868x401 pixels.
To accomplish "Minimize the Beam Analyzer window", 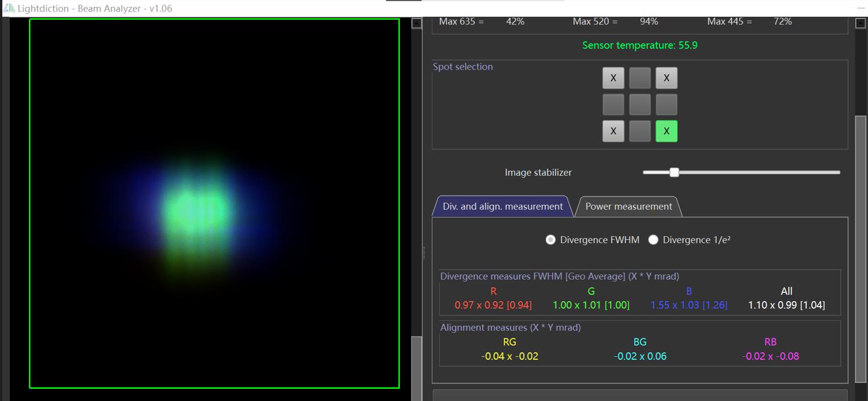I will pyautogui.click(x=861, y=8).
